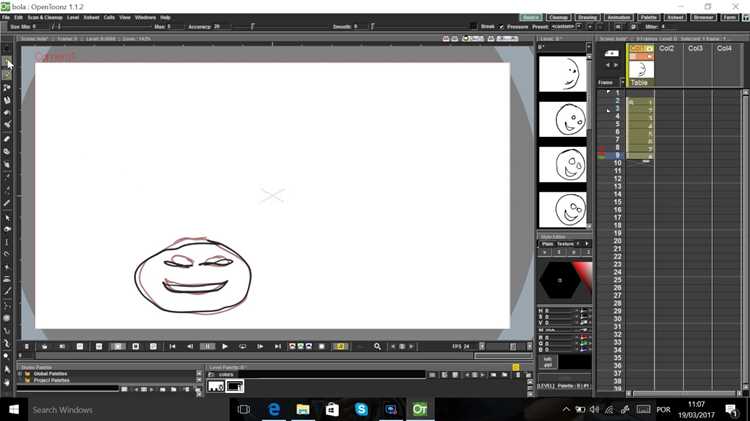
Task: Select the black style swatch in Level Palette
Action: [x=235, y=386]
